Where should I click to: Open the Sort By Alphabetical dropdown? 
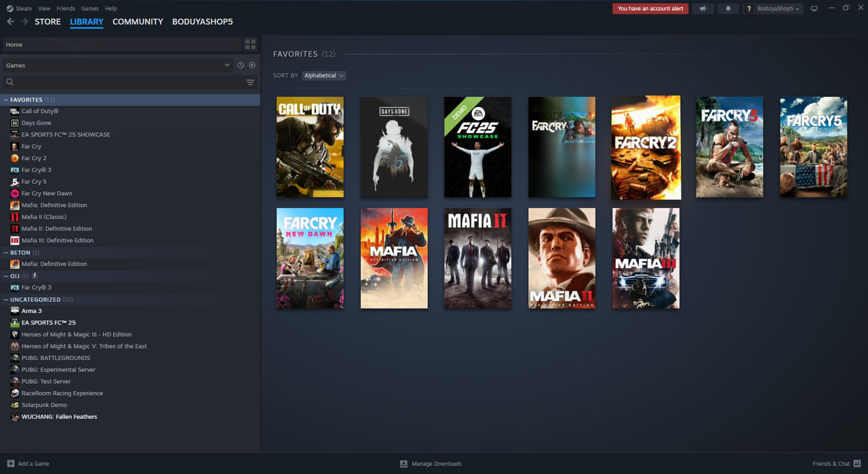point(323,75)
